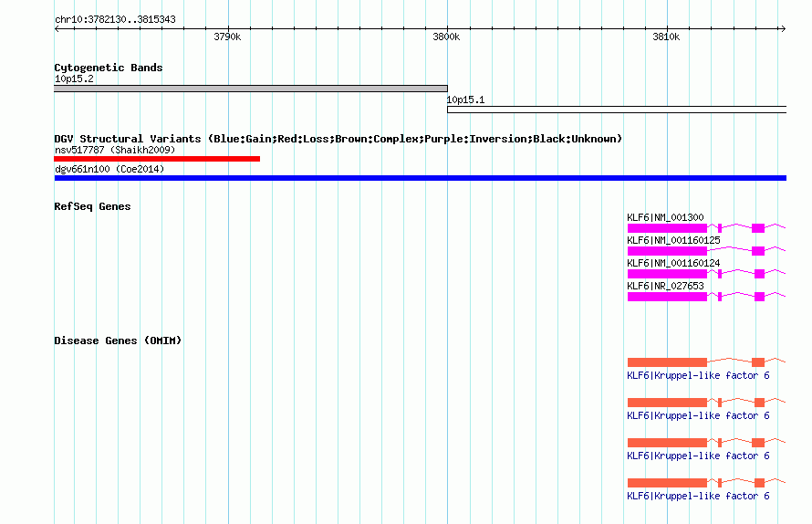Screen dimensions: 812x524
Task: Open the 10p15.2 band label
Action: tap(74, 79)
